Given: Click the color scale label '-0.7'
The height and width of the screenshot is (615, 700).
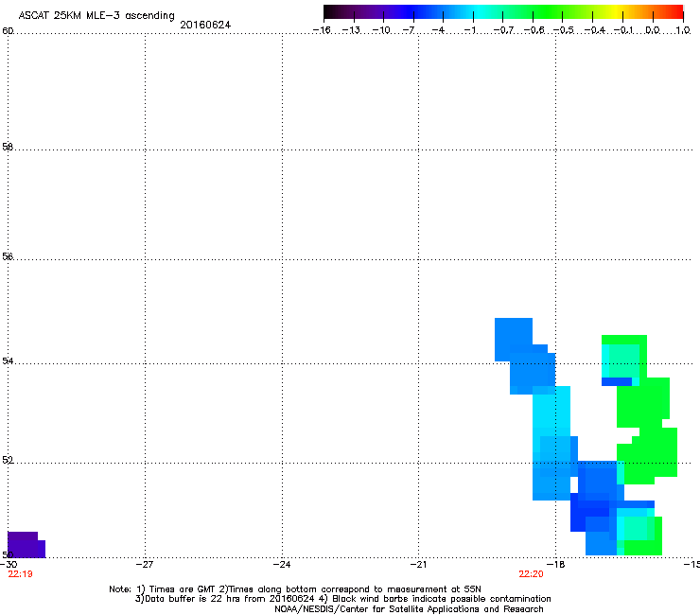Looking at the screenshot, I should (503, 30).
